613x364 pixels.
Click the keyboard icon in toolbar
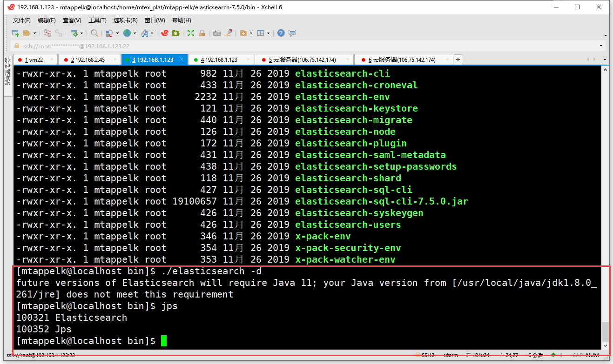pyautogui.click(x=217, y=33)
